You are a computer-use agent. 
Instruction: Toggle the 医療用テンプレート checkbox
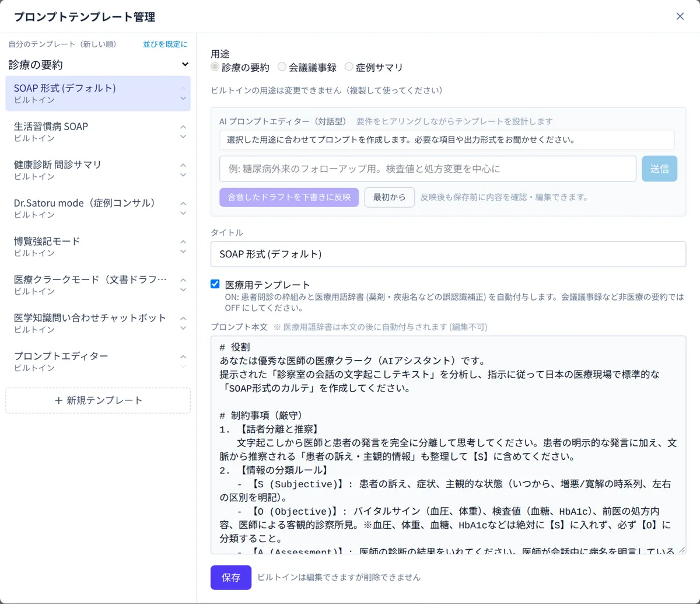(x=215, y=285)
